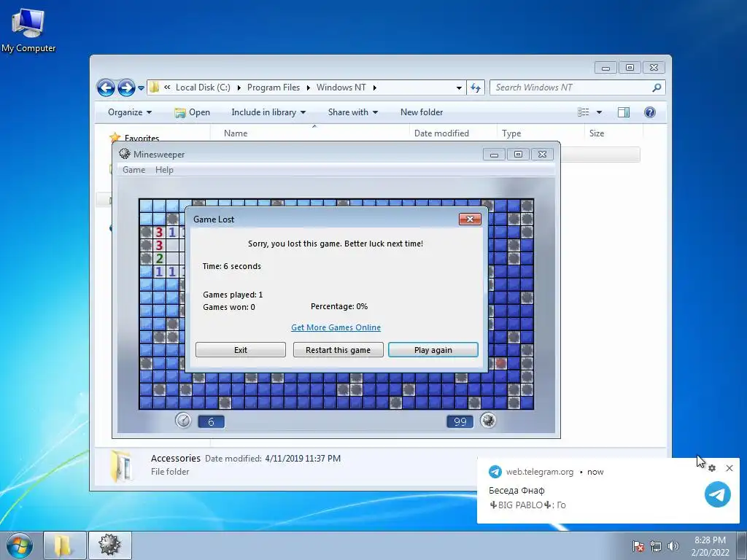Open volume speaker tray icon

click(673, 546)
